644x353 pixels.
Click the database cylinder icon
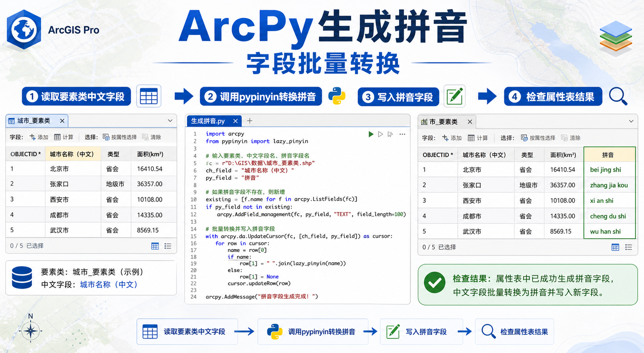tap(22, 278)
